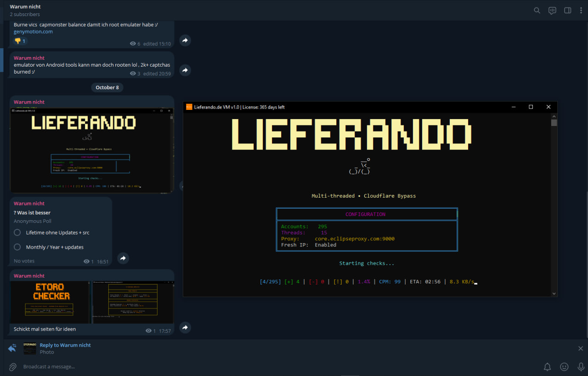
Task: Forward the 'Was ist besser' poll
Action: pyautogui.click(x=123, y=258)
